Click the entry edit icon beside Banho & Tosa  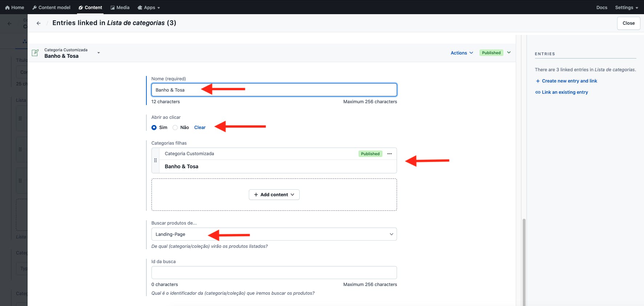click(35, 53)
